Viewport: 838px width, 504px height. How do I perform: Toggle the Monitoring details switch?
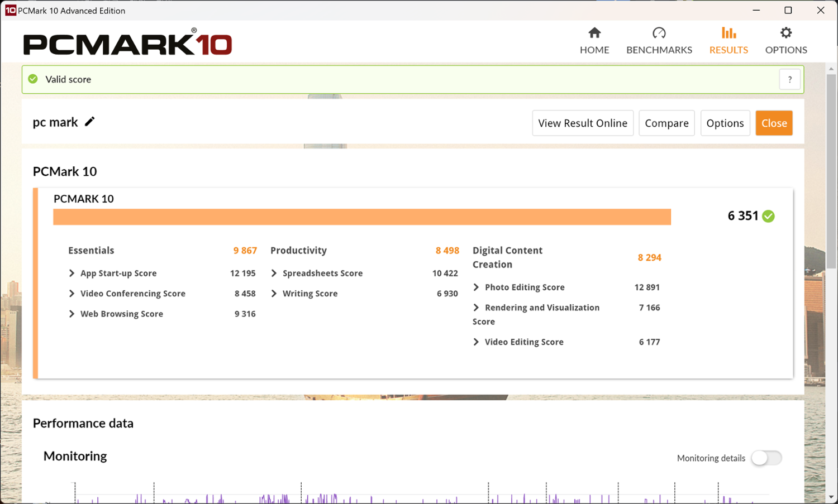coord(766,458)
